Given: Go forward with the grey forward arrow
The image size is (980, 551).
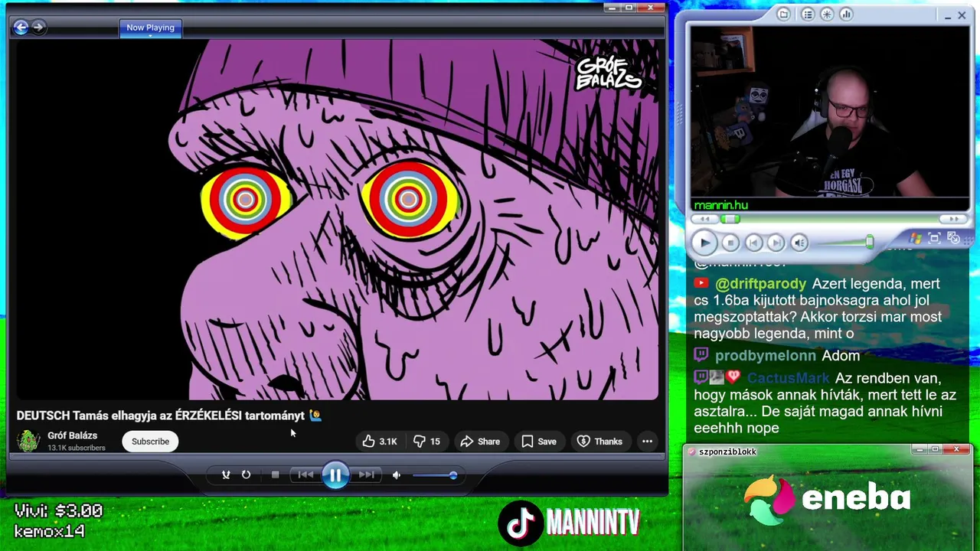Looking at the screenshot, I should pyautogui.click(x=38, y=28).
